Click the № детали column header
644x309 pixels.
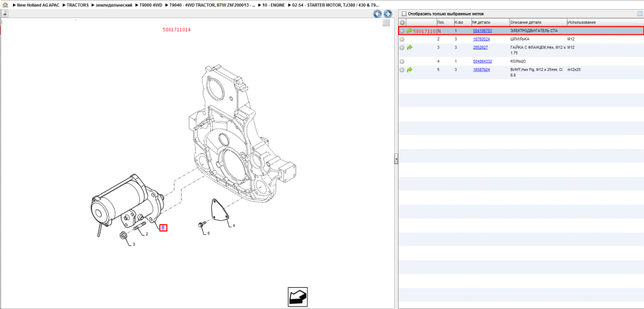pos(490,22)
